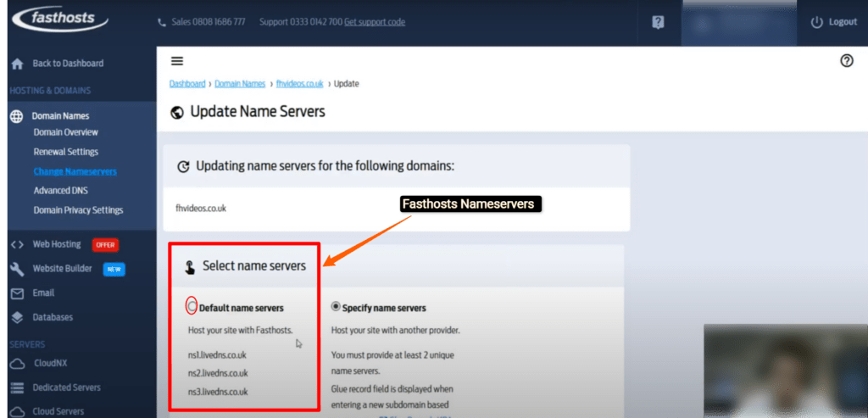Viewport: 868px width, 418px height.
Task: Click the Dashboard breadcrumb link
Action: 187,84
